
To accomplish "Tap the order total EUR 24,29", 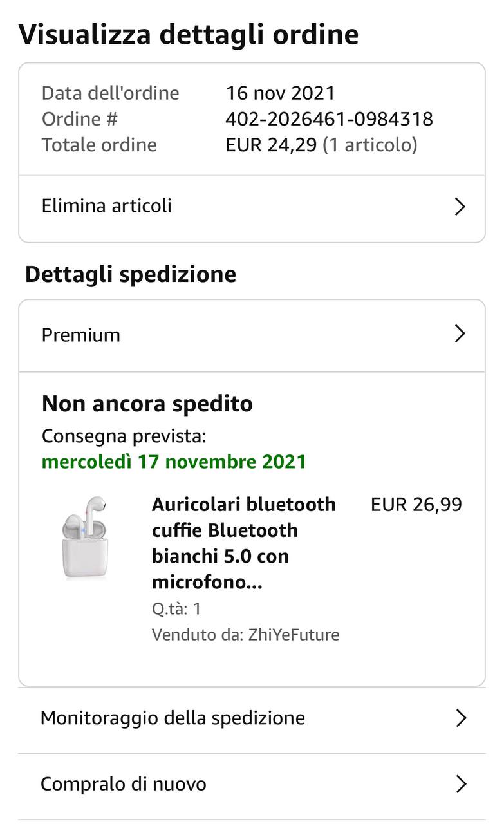I will [271, 145].
